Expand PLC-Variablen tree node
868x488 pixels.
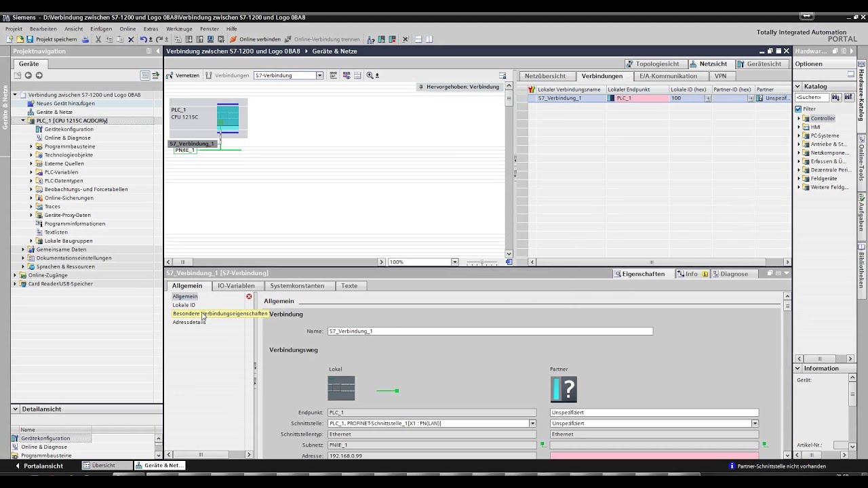tap(31, 172)
